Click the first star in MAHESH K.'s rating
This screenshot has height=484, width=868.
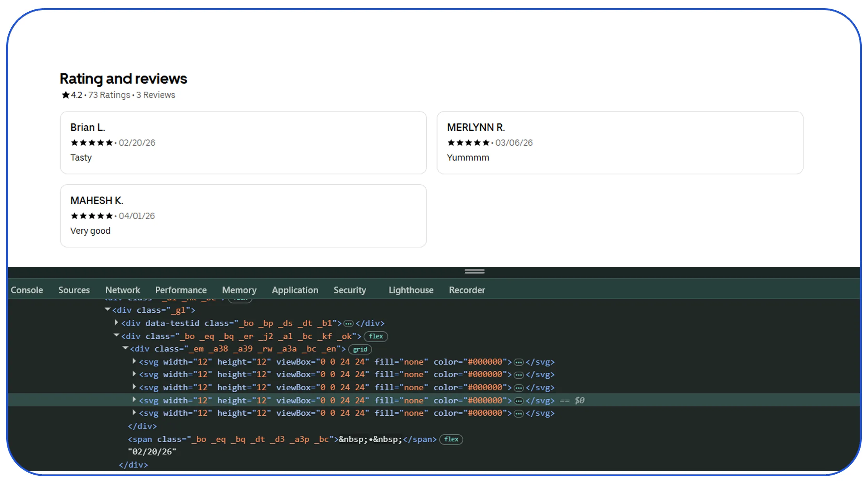click(74, 216)
